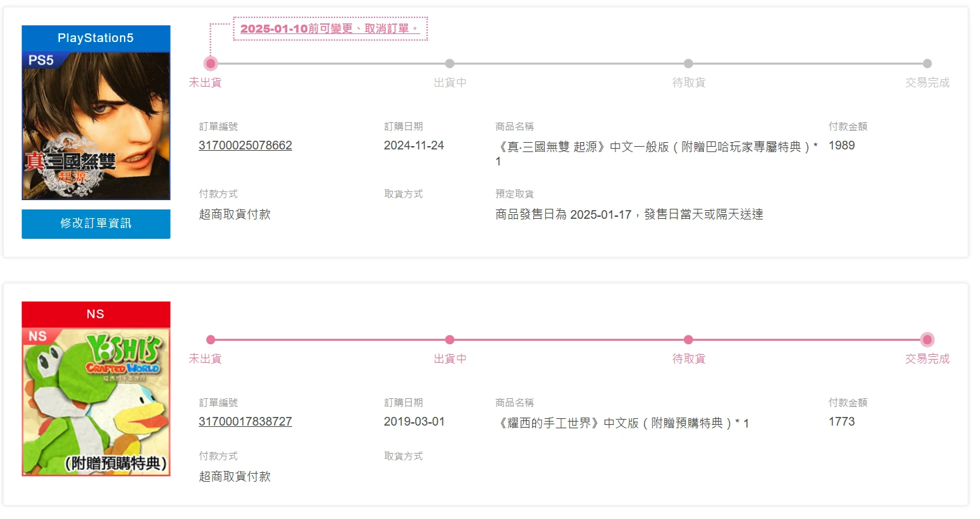Click the 耀西的手工世界 product name text

pos(622,423)
